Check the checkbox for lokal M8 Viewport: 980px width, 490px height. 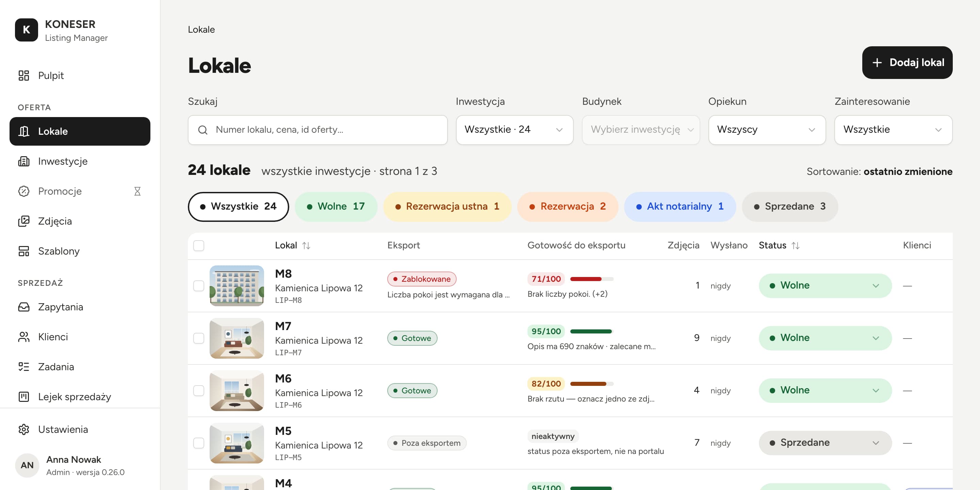(x=199, y=286)
